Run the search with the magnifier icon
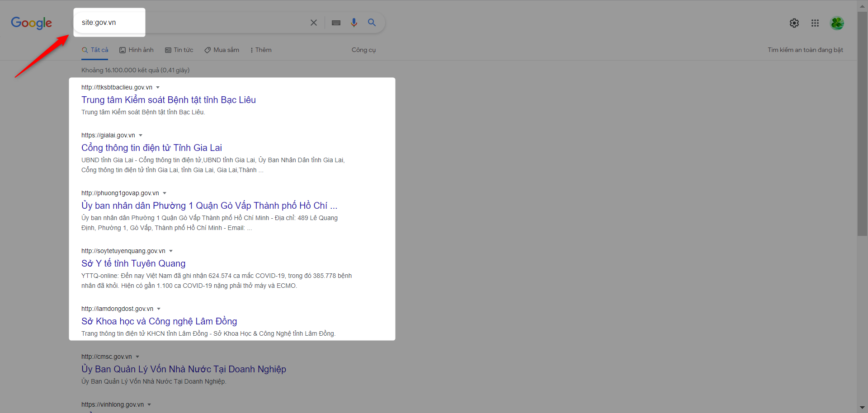 pyautogui.click(x=372, y=22)
